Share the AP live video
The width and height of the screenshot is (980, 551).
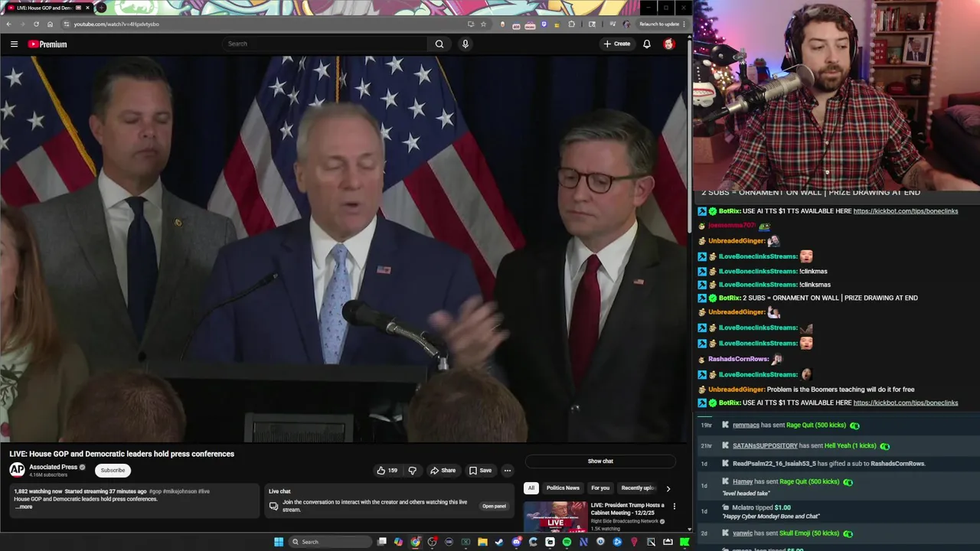coord(443,471)
